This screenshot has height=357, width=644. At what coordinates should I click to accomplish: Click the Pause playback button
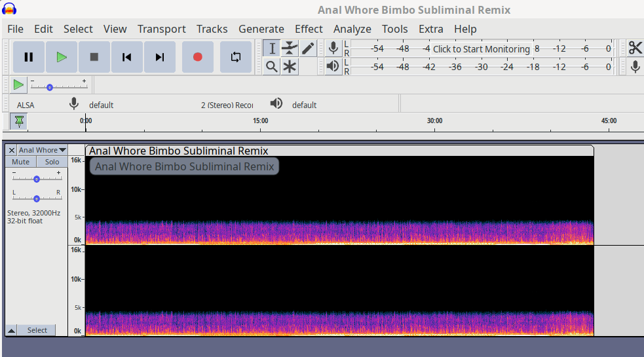pyautogui.click(x=29, y=57)
